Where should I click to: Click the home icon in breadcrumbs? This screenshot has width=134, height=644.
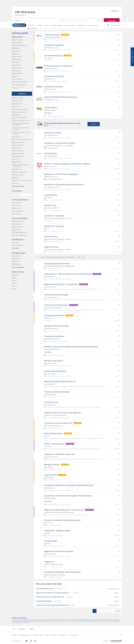14,629
